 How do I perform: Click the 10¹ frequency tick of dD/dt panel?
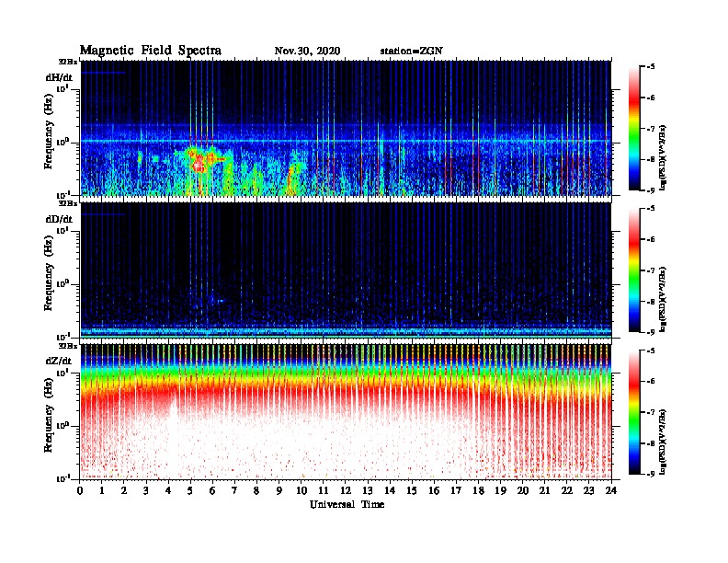tap(63, 230)
